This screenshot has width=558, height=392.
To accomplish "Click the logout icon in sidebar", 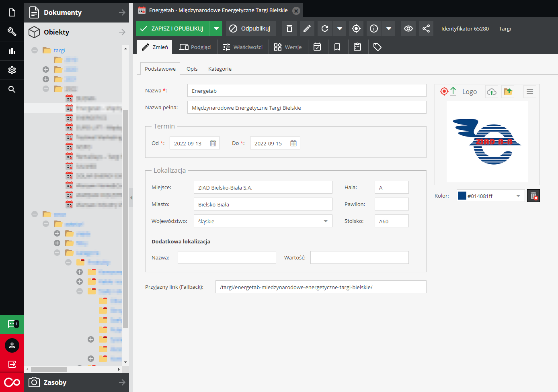I will click(x=12, y=364).
